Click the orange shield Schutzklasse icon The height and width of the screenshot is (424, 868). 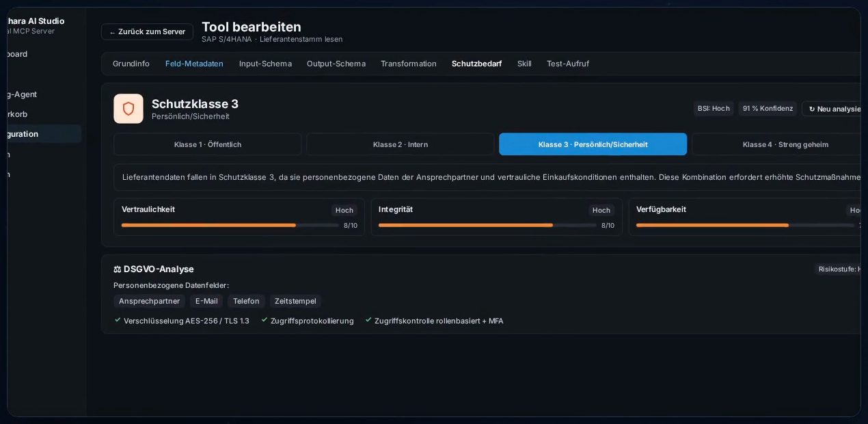[128, 109]
